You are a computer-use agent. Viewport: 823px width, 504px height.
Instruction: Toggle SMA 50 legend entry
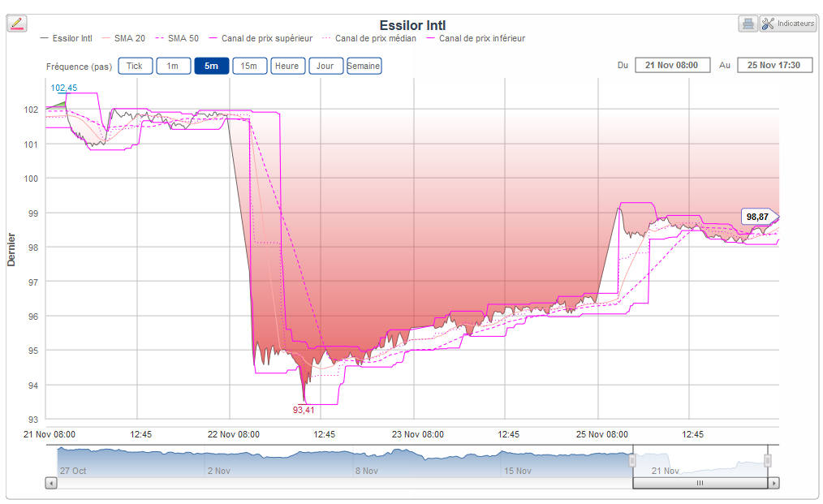point(178,38)
